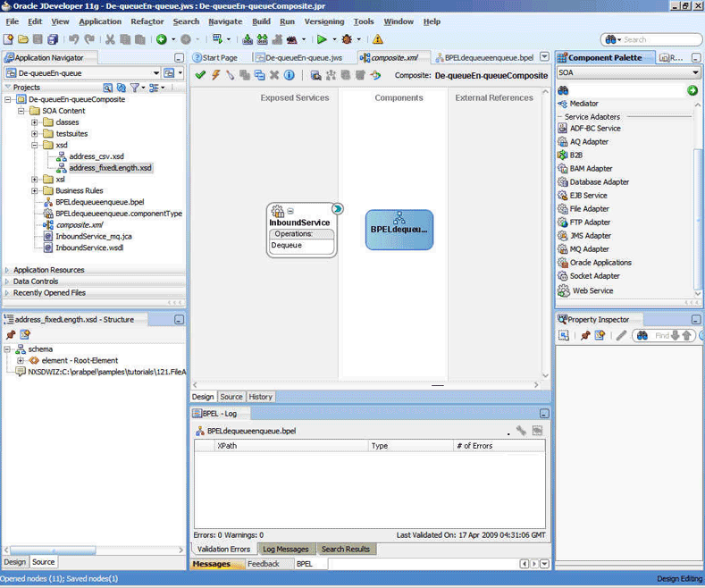Click the green add icon in Component Palette

pyautogui.click(x=692, y=90)
